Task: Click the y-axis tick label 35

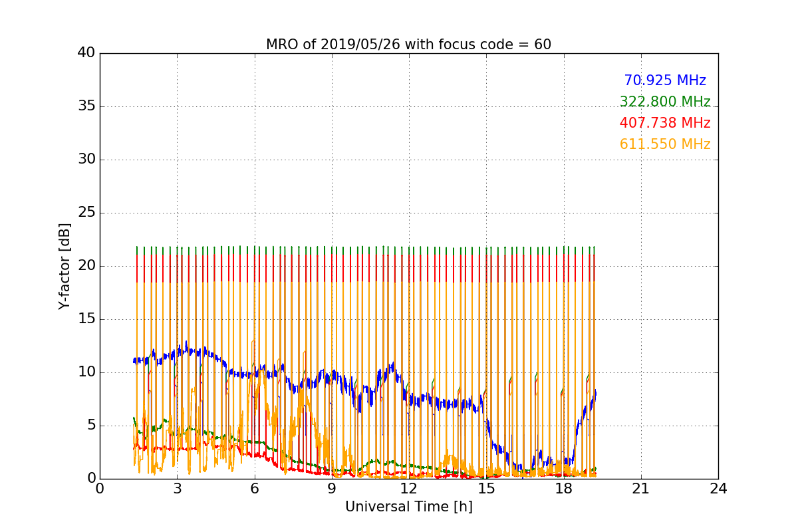Action: pyautogui.click(x=86, y=106)
